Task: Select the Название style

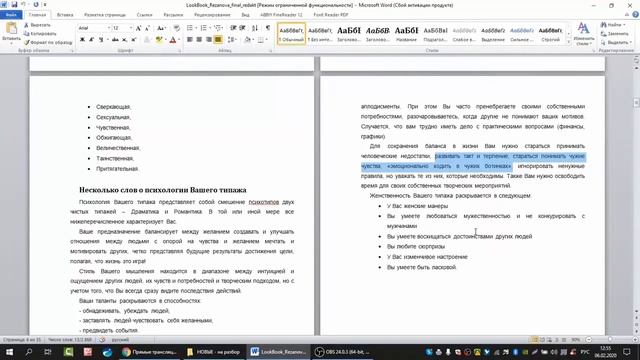Action: pos(407,33)
